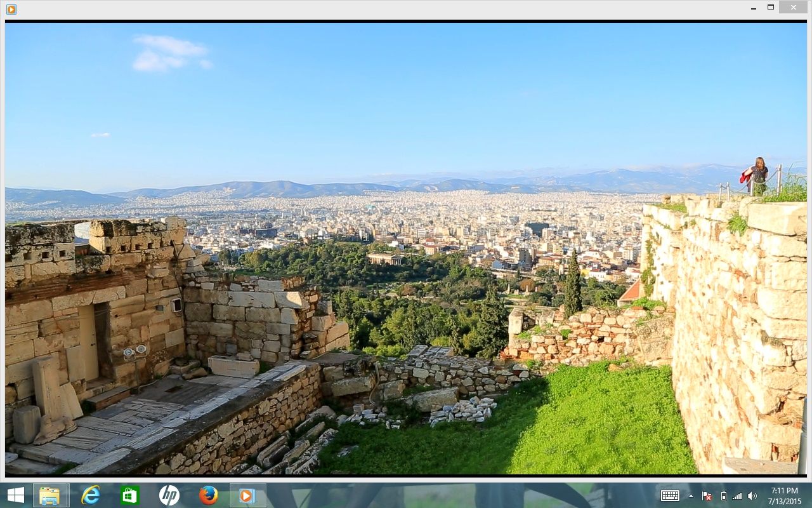Open wireless network signal icon
The width and height of the screenshot is (812, 508).
pos(737,496)
